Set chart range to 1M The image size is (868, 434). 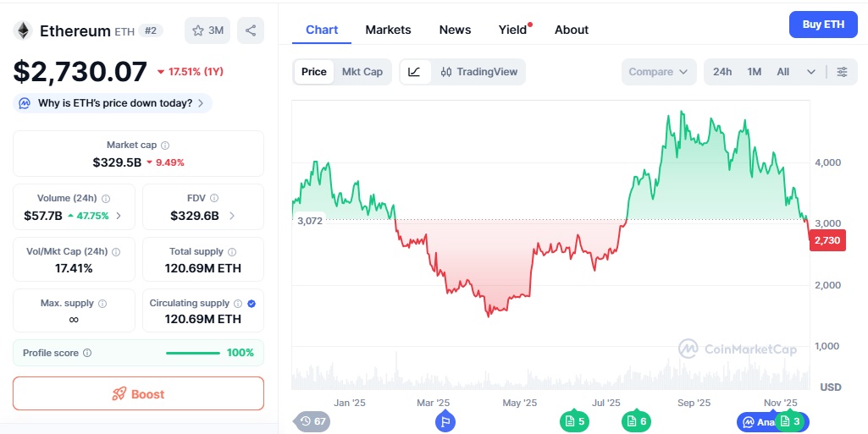pyautogui.click(x=754, y=72)
